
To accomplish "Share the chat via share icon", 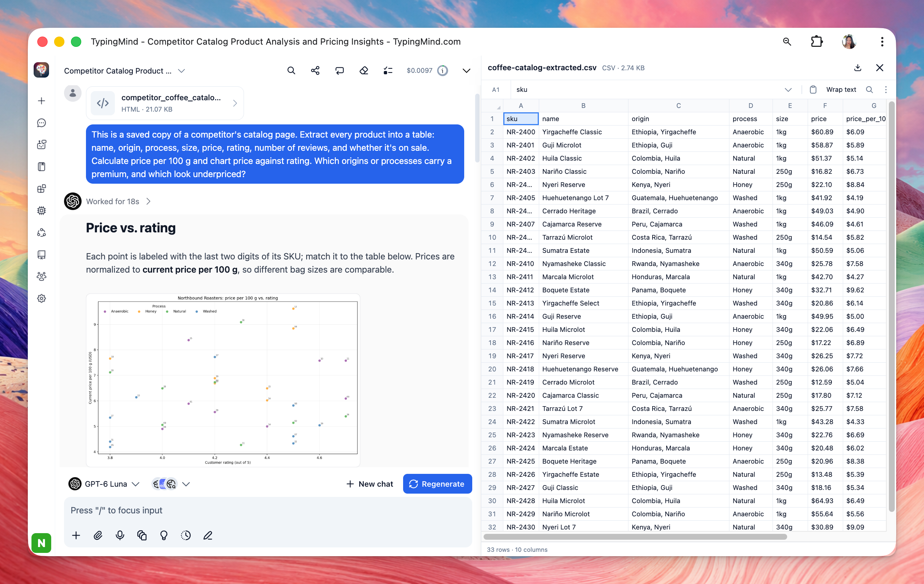I will click(315, 71).
